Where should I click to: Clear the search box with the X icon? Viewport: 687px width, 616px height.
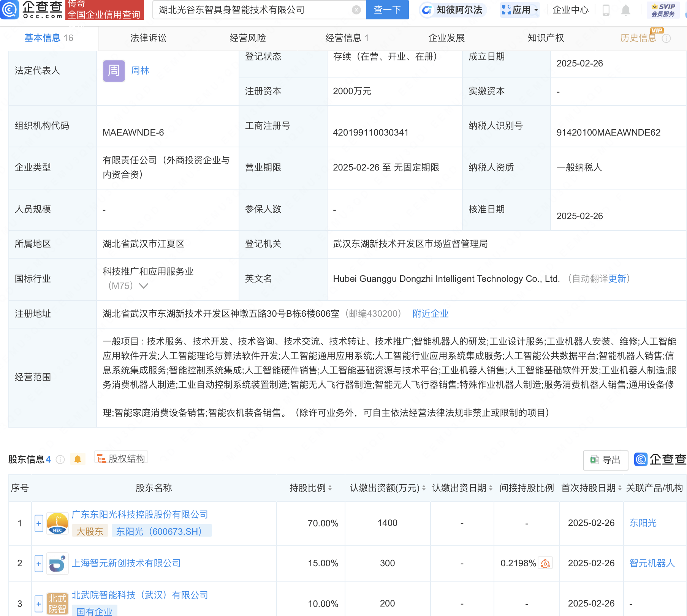(x=356, y=10)
